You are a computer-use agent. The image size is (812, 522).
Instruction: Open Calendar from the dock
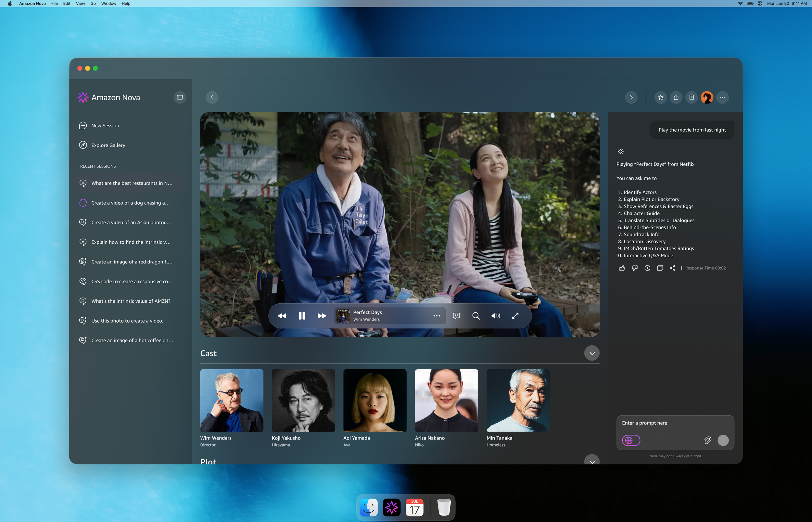414,507
